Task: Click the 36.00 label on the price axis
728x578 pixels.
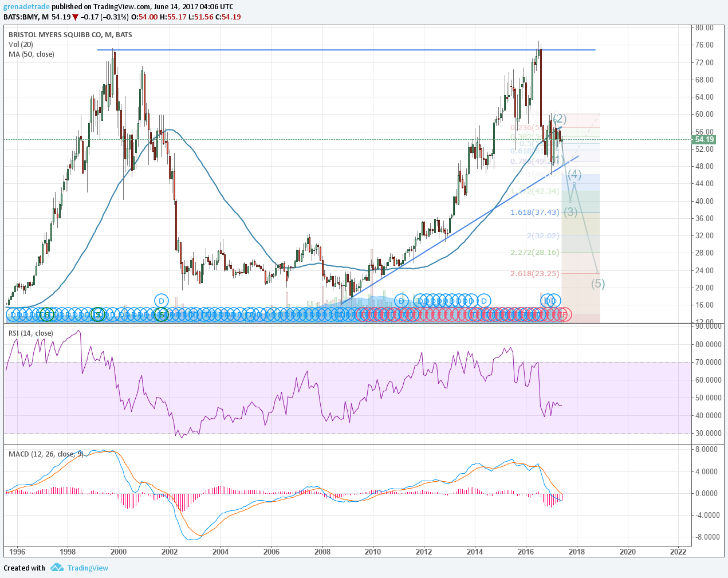Action: [704, 218]
